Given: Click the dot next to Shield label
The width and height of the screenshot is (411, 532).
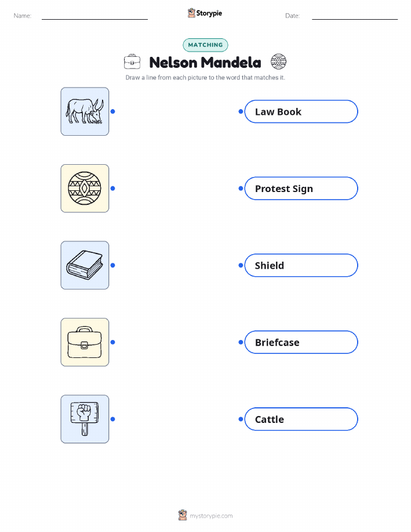Looking at the screenshot, I should [x=241, y=265].
